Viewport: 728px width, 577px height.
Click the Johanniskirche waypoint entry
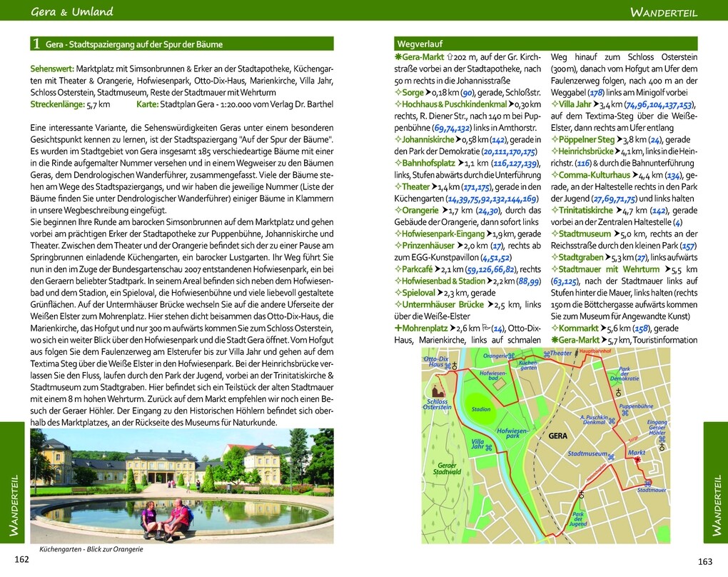(x=428, y=139)
